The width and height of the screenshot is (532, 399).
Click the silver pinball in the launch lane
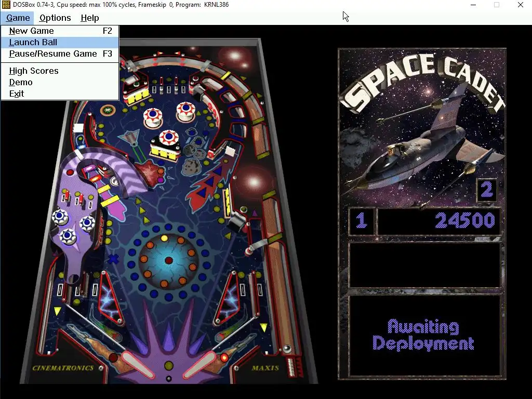pos(287,349)
